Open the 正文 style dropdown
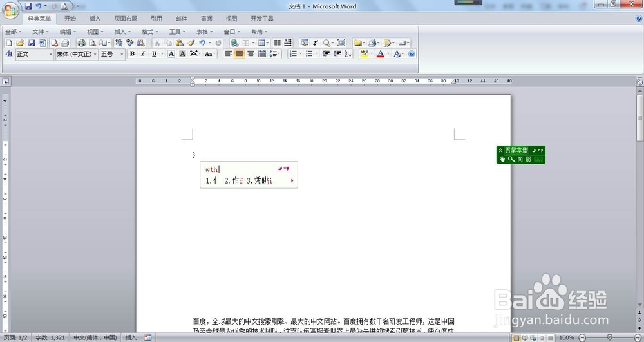This screenshot has width=644, height=342. [x=50, y=54]
